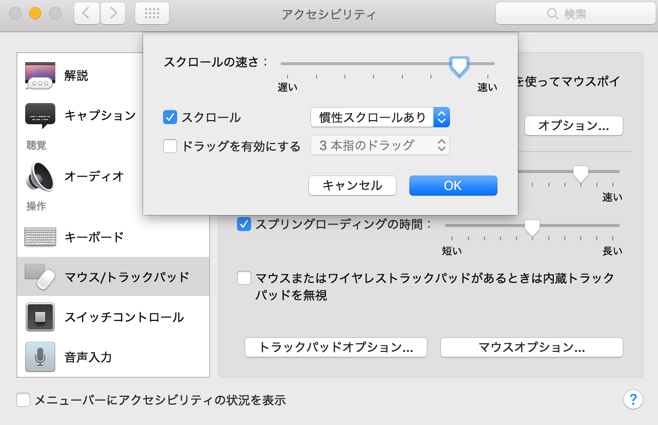Go back with the left arrow button
Viewport: 658px width, 425px height.
(86, 13)
